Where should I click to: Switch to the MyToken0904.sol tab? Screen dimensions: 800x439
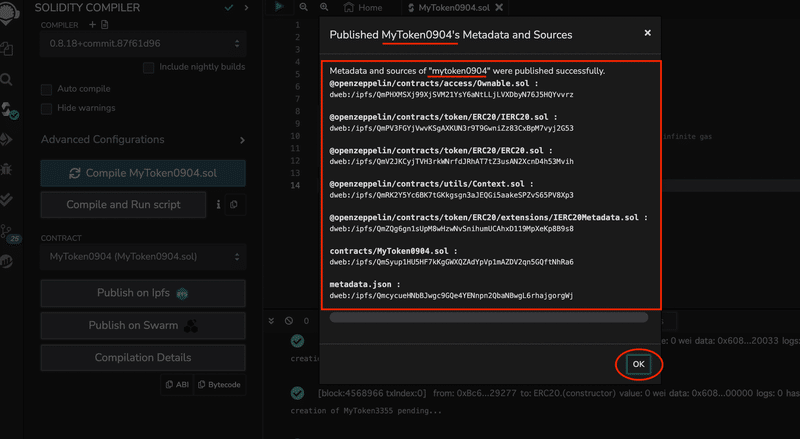(454, 8)
